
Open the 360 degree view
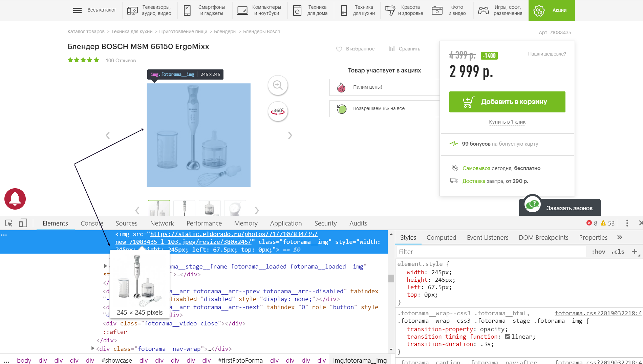[278, 111]
